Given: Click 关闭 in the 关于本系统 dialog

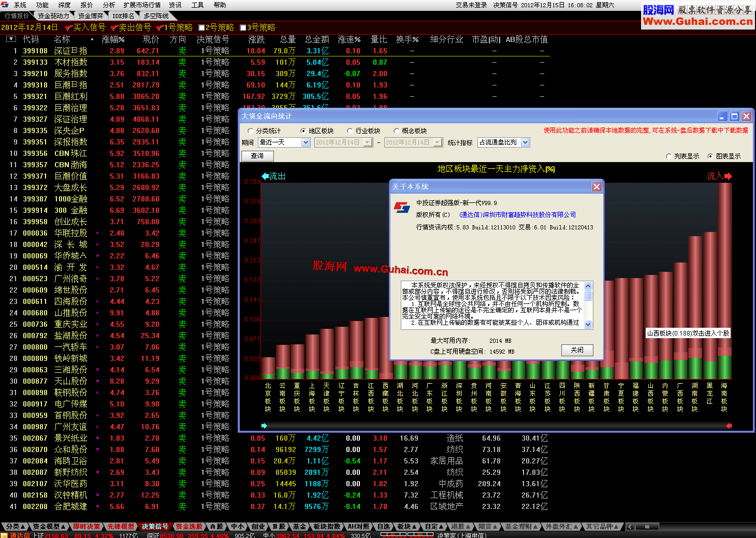Looking at the screenshot, I should point(577,351).
